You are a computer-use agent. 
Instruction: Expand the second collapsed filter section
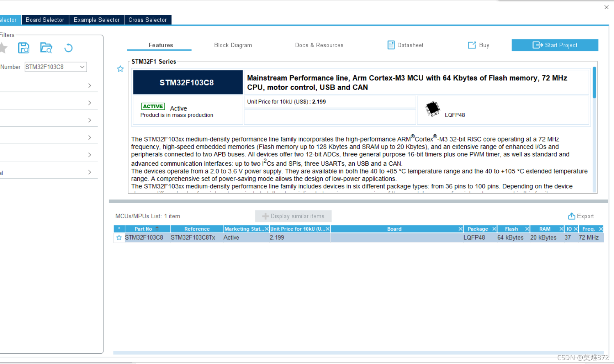click(x=90, y=103)
